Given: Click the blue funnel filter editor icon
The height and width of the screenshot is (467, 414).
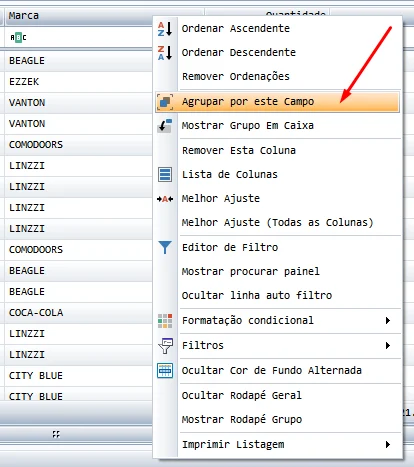Looking at the screenshot, I should click(x=165, y=247).
